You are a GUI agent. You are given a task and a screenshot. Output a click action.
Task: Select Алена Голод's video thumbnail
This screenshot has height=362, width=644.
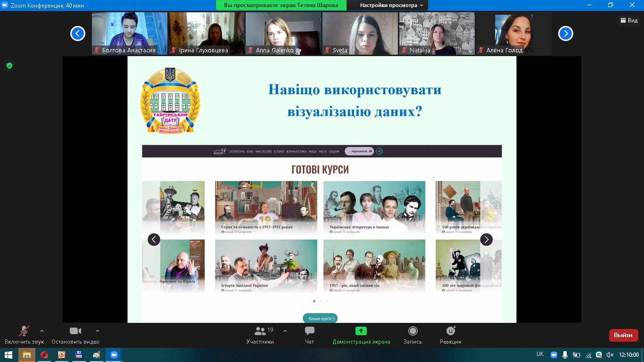tap(514, 33)
